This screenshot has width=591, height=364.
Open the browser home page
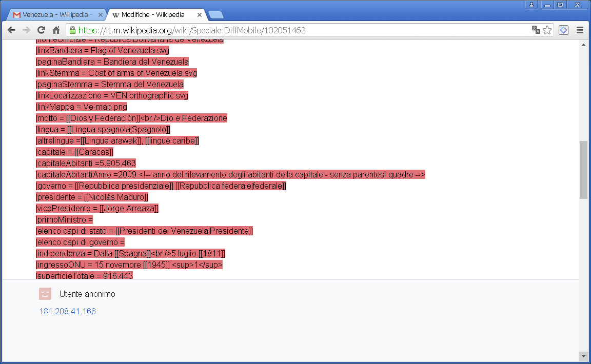tap(56, 30)
